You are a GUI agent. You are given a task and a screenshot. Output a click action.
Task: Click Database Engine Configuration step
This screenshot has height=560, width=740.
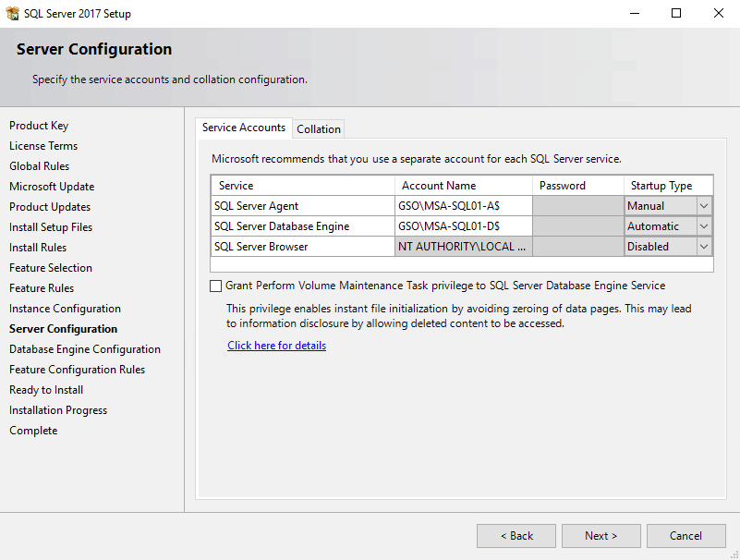[x=85, y=349]
